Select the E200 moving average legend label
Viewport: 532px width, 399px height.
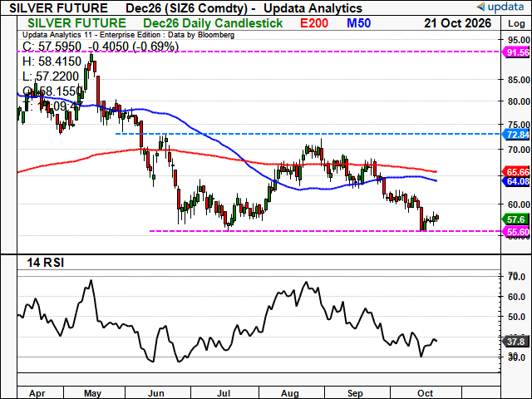[x=314, y=23]
